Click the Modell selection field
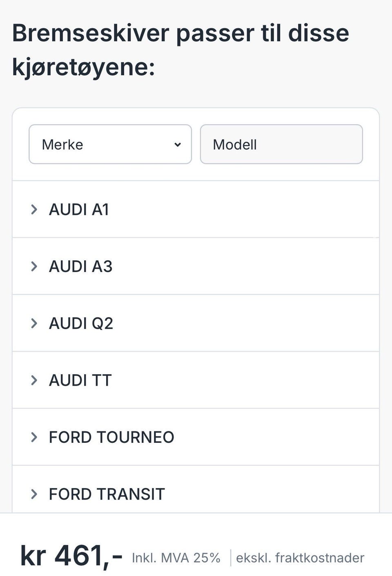392x576 pixels. pos(281,144)
